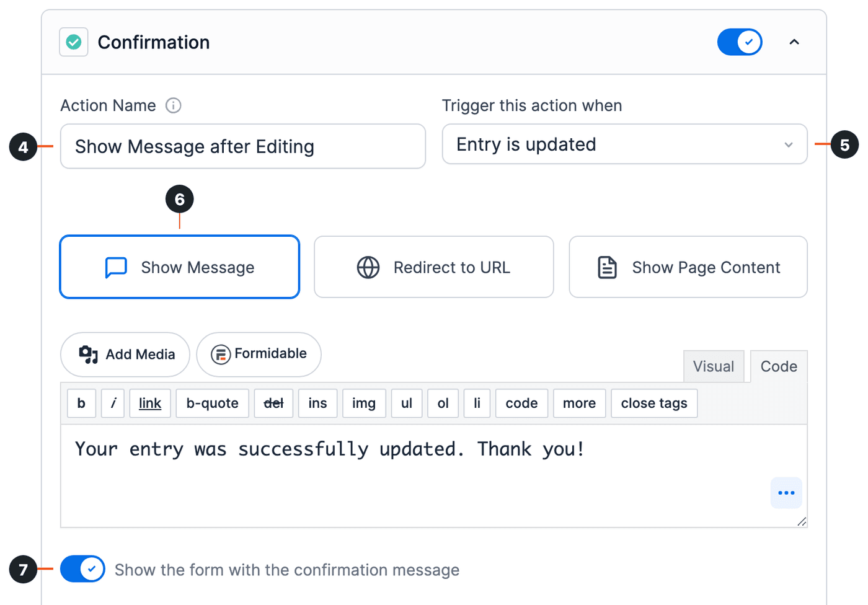Click the Action Name info icon
The width and height of the screenshot is (868, 605).
click(x=174, y=105)
